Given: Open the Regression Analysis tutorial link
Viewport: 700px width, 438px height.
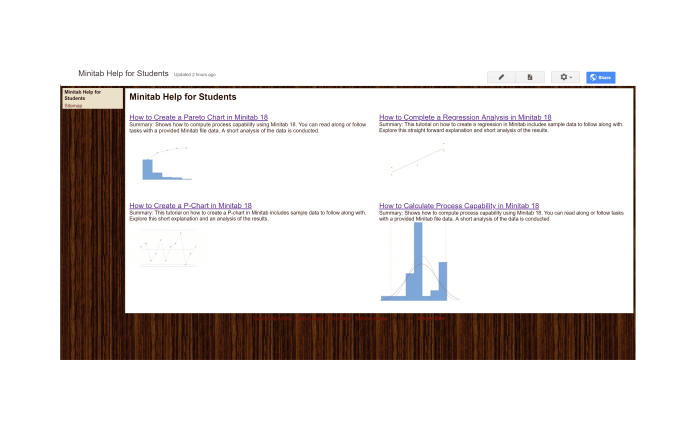Looking at the screenshot, I should pyautogui.click(x=465, y=117).
